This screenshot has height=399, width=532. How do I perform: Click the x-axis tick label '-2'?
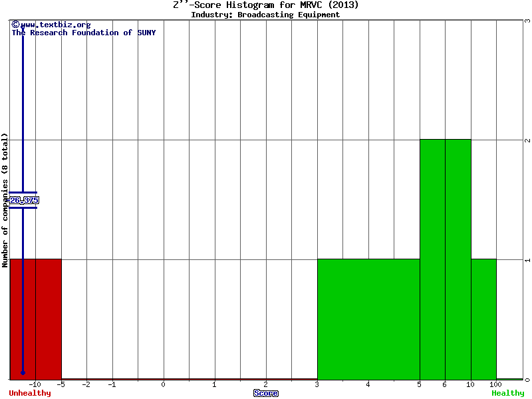tap(86, 384)
